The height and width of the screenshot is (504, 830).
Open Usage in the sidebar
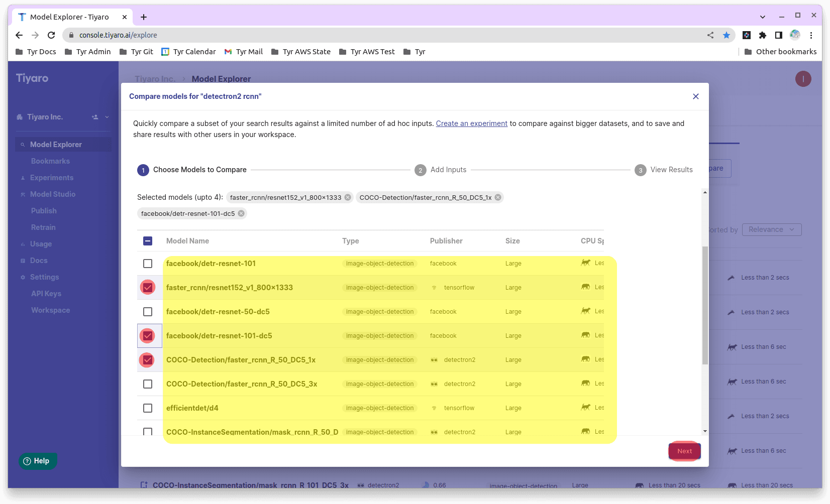click(41, 244)
